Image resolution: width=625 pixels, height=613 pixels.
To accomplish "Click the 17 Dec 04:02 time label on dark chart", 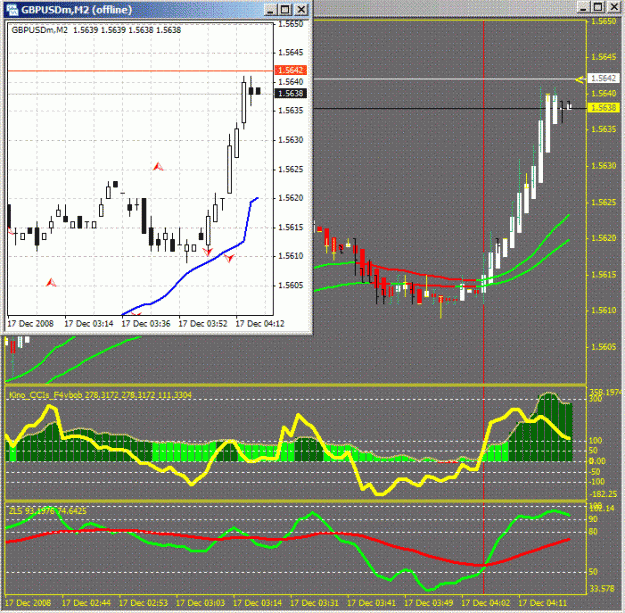I will point(485,603).
